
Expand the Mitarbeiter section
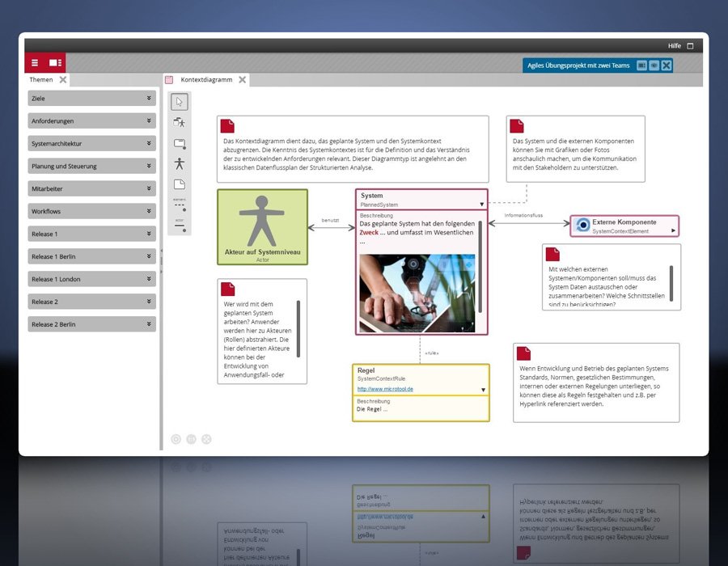tap(149, 188)
